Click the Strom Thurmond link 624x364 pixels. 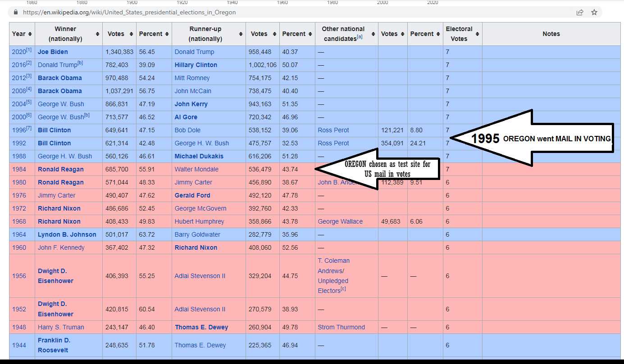click(341, 327)
